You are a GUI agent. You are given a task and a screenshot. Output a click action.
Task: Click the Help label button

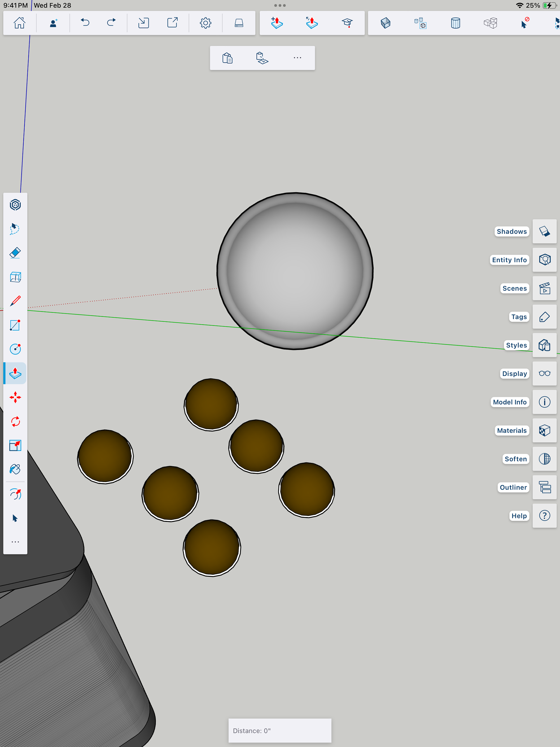click(x=519, y=516)
